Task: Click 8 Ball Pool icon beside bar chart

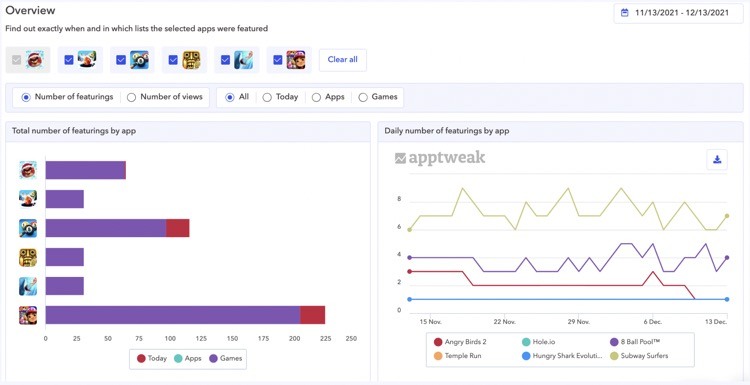Action: coord(28,228)
